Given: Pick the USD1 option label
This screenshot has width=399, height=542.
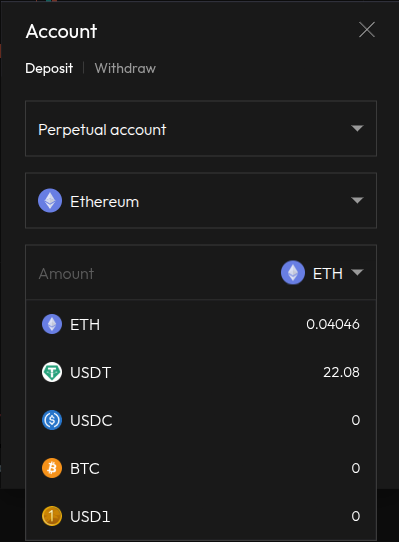Looking at the screenshot, I should pos(90,517).
